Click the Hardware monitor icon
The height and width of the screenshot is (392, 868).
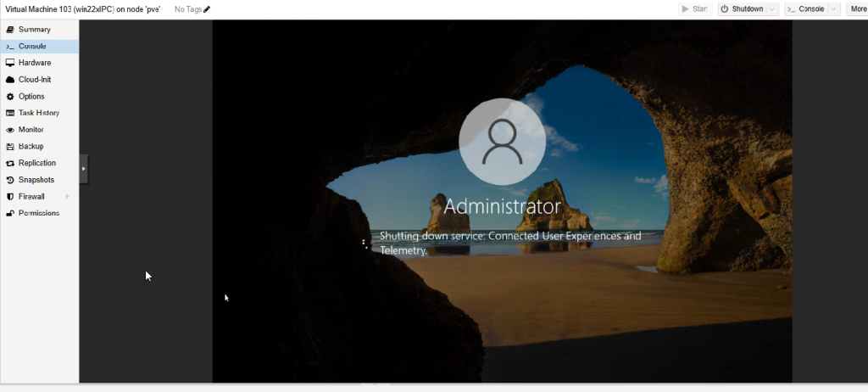click(10, 63)
